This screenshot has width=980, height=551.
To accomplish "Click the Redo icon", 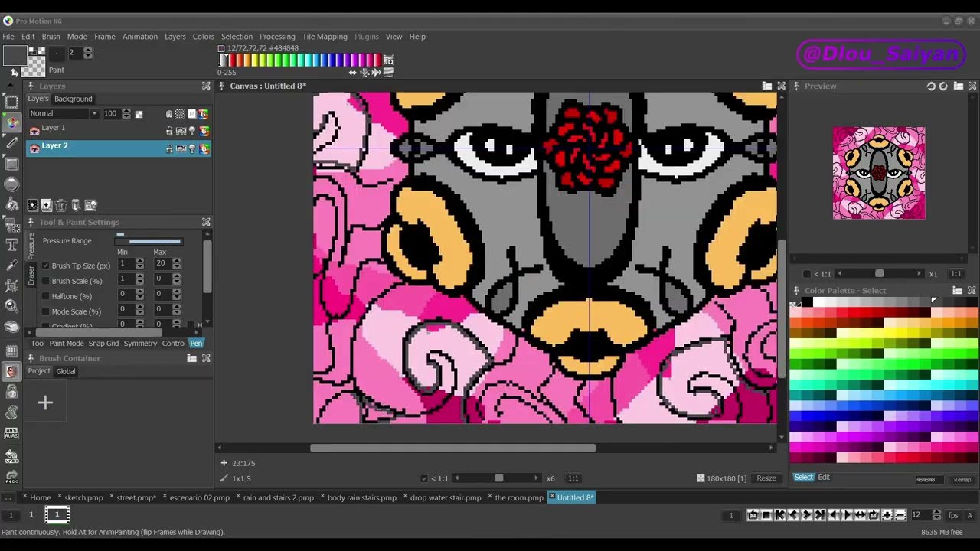I will [11, 477].
